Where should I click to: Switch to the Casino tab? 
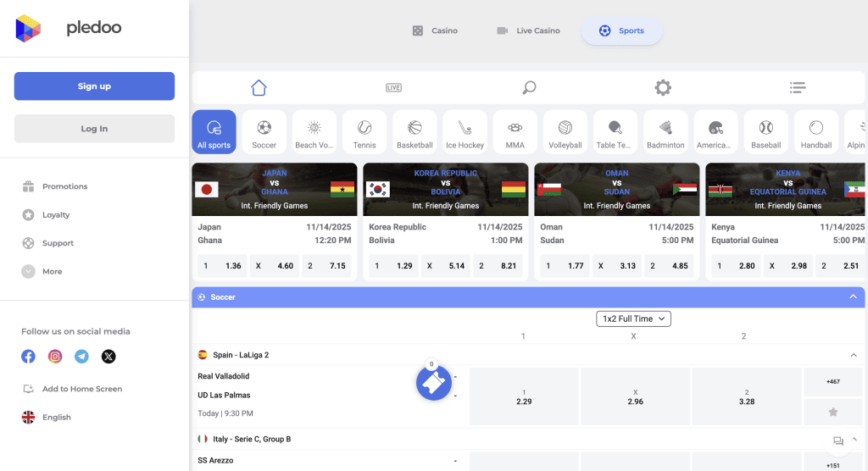(x=435, y=30)
